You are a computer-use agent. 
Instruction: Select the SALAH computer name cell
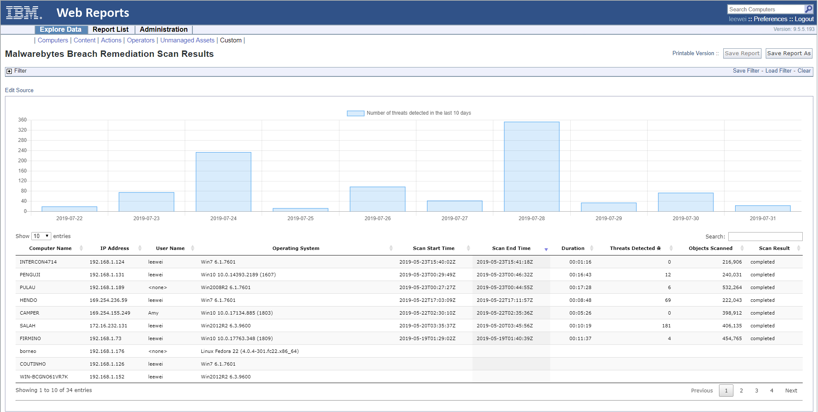tap(27, 326)
